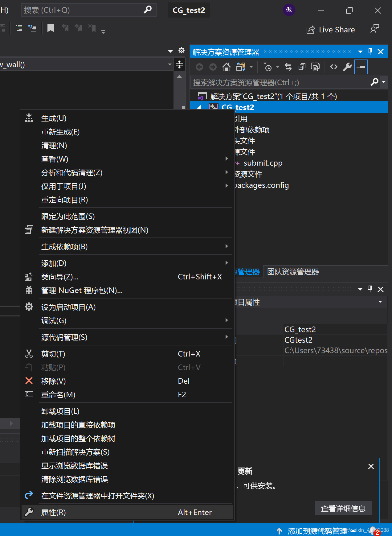Open the switch views dropdown arrow
The width and height of the screenshot is (392, 536).
tap(251, 67)
